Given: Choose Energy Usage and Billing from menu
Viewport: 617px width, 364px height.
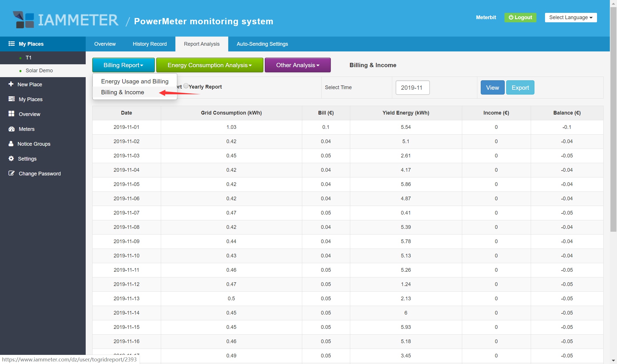Looking at the screenshot, I should click(x=135, y=81).
